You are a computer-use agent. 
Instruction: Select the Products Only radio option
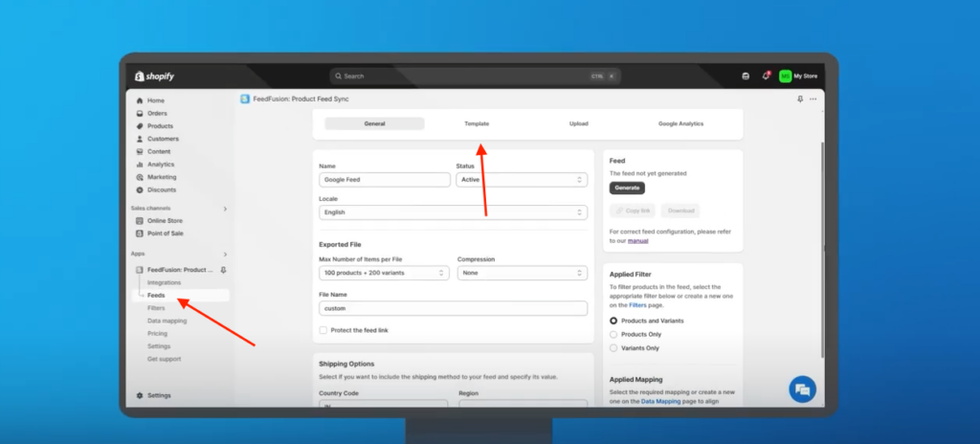point(613,335)
